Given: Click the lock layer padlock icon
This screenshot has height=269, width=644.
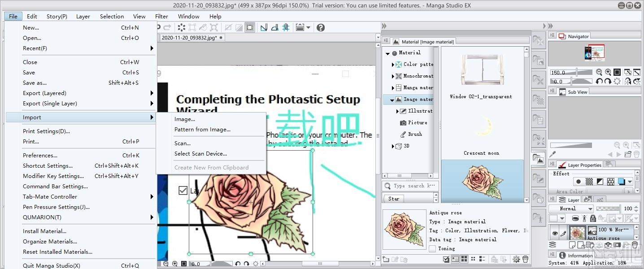Looking at the screenshot, I should point(593,218).
